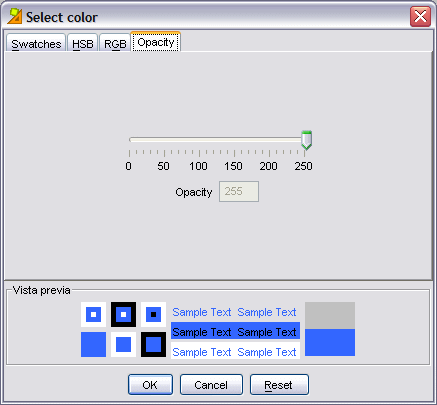Click the highlighted blue-background Sample Text row
The image size is (437, 405).
[235, 332]
